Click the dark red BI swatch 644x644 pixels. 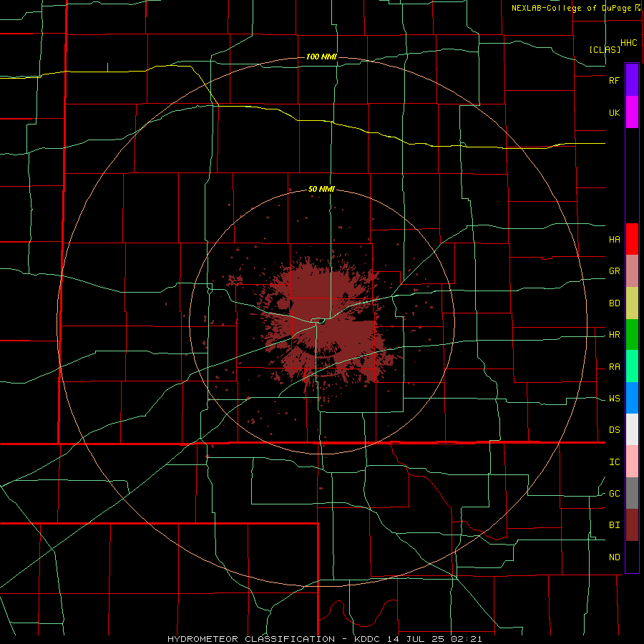tap(632, 525)
